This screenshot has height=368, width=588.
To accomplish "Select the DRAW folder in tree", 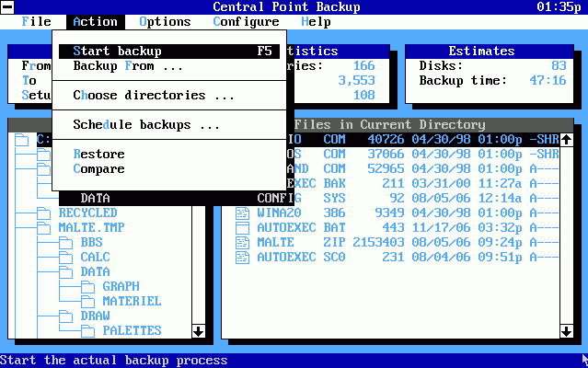I will (95, 316).
